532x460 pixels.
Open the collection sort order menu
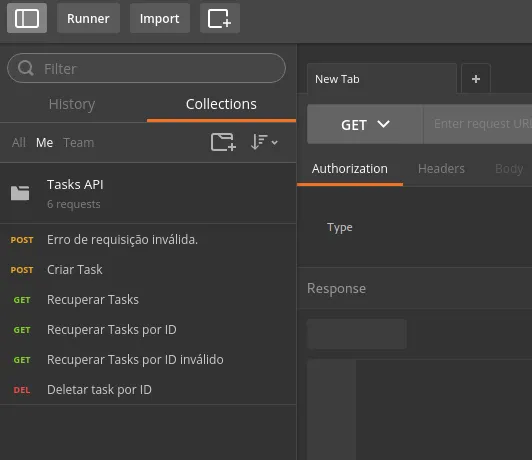click(264, 142)
